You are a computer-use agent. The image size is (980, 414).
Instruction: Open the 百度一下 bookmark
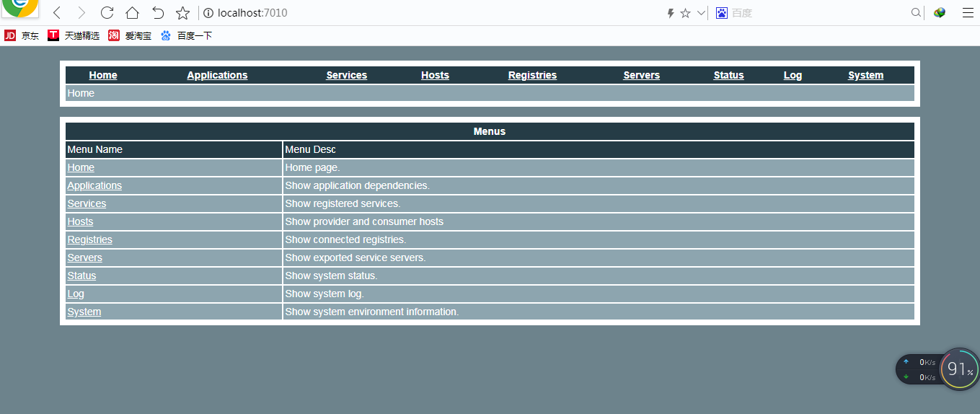click(186, 35)
